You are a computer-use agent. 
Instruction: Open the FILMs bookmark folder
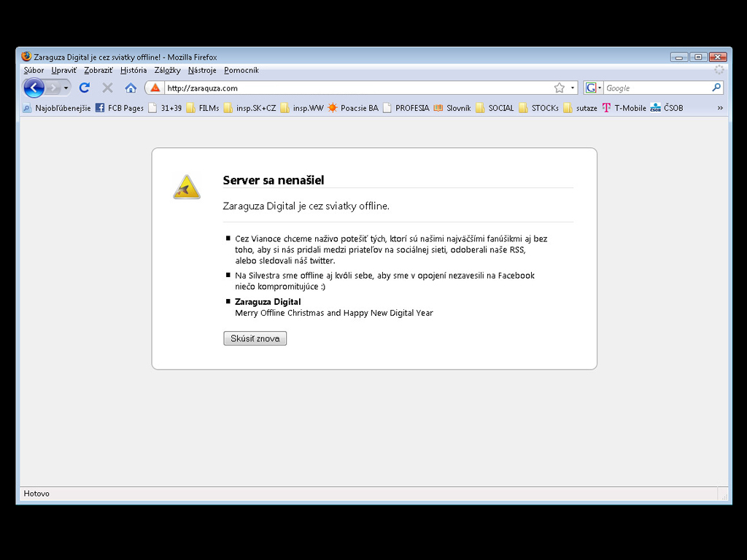point(203,108)
